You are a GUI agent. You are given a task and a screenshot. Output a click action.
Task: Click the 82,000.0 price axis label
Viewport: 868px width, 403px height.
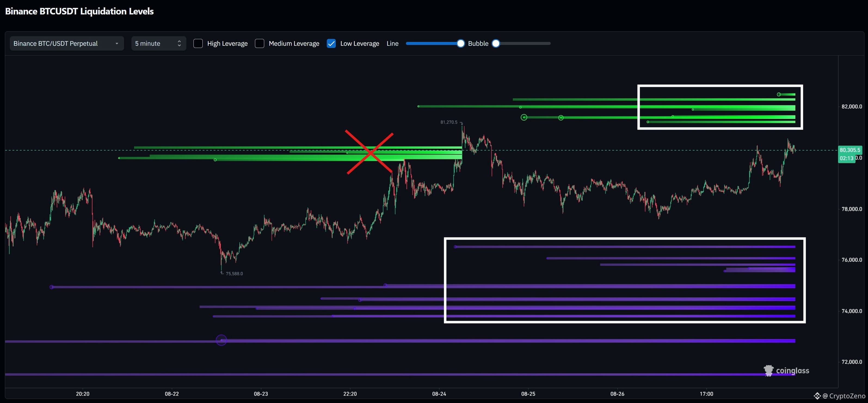[x=852, y=106]
